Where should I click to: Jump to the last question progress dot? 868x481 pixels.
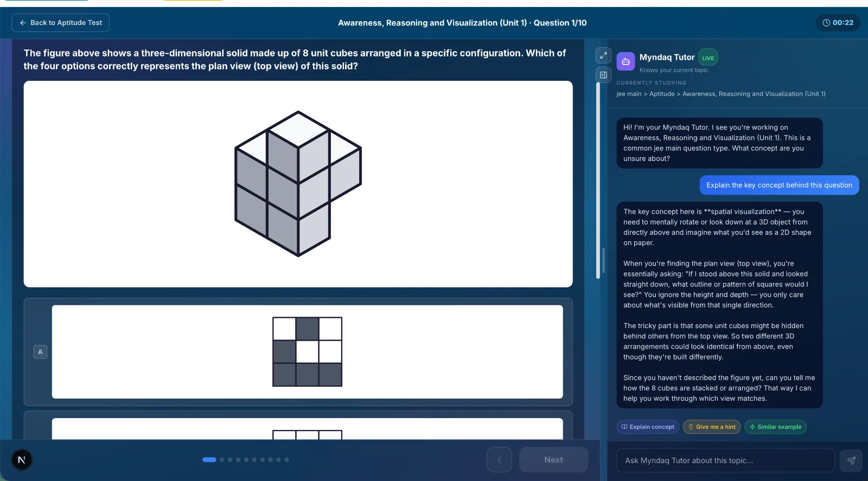point(286,460)
